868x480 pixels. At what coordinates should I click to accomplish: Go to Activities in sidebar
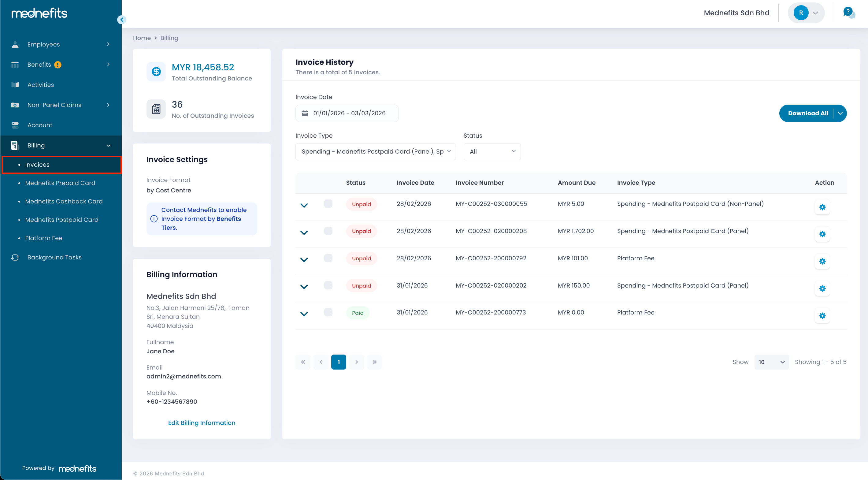(40, 85)
